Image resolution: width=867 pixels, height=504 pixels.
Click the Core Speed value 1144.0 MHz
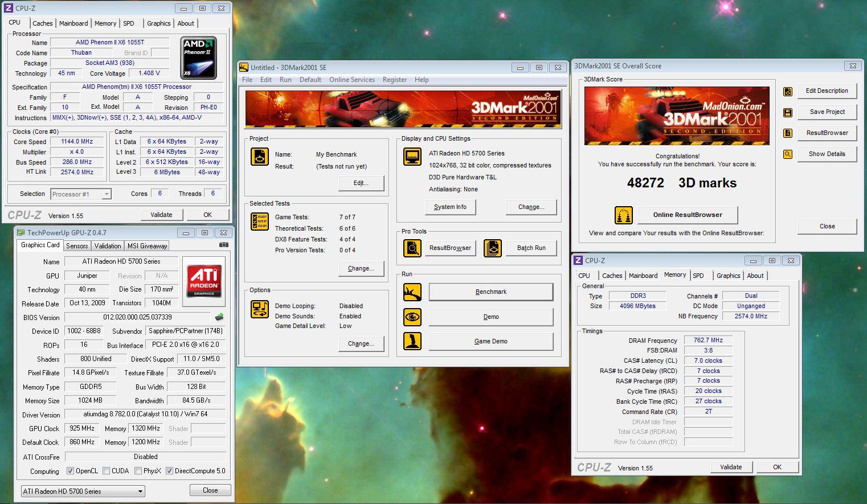pos(77,142)
